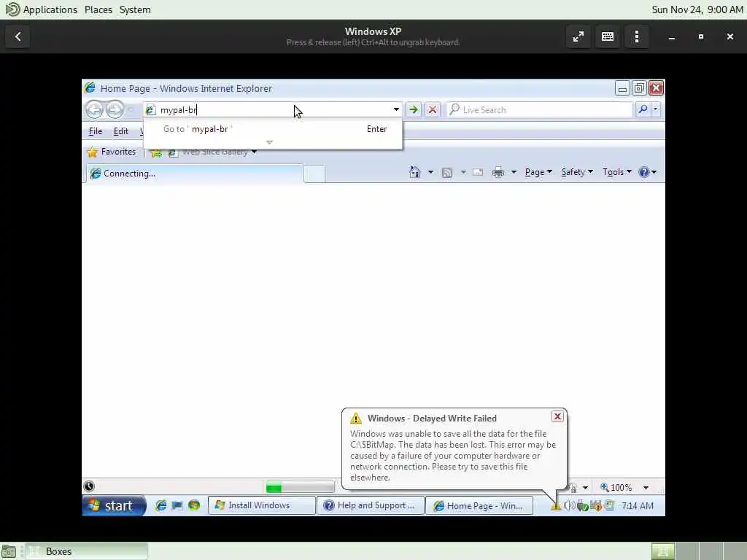Click the Show Desktop Quick Launch icon
This screenshot has height=560, width=747.
(x=177, y=506)
